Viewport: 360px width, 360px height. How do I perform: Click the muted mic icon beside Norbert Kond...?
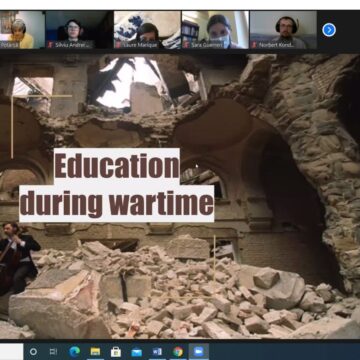pos(255,45)
